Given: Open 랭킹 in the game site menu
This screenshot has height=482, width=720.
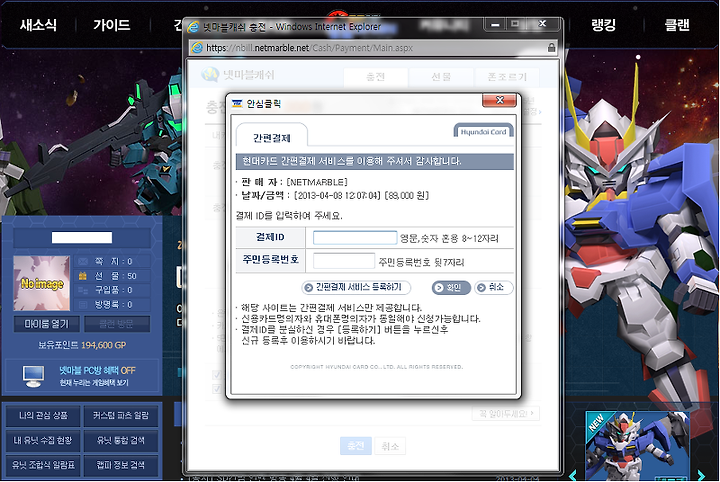Looking at the screenshot, I should tap(603, 25).
